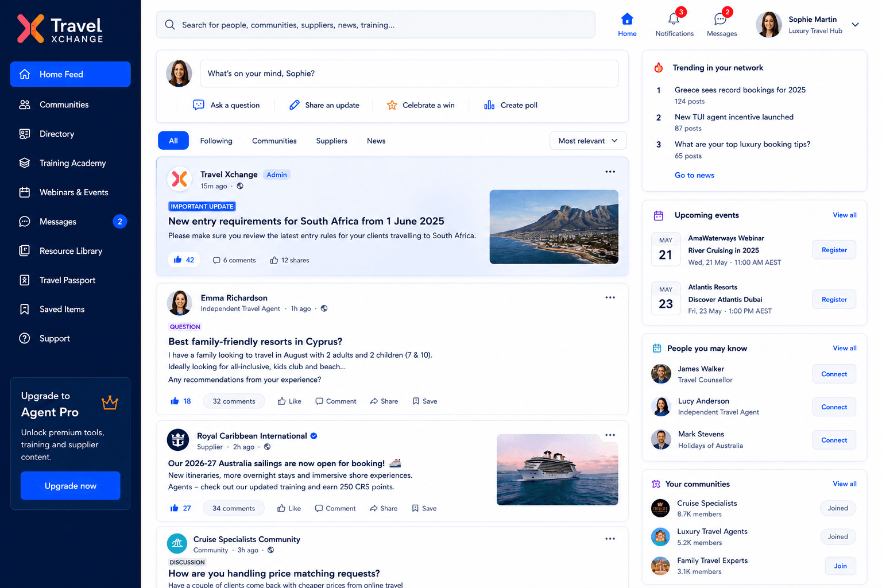882x588 pixels.
Task: Click the Share an update pencil icon
Action: point(294,105)
